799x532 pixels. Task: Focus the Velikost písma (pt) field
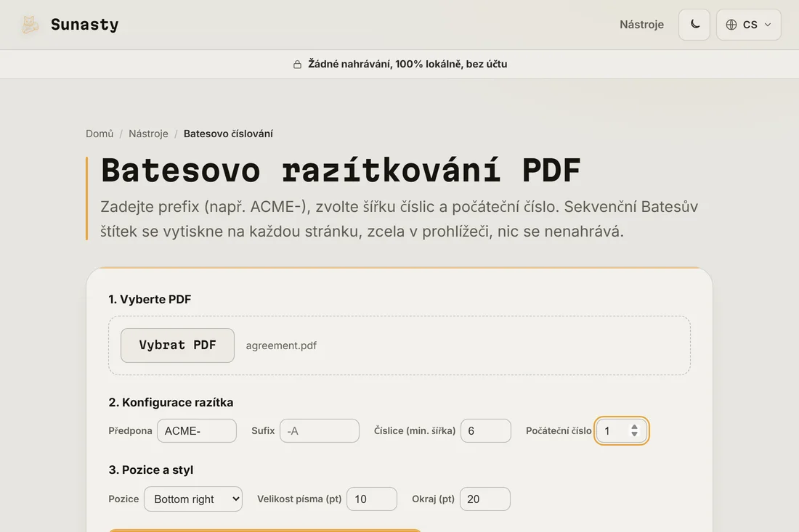[372, 499]
